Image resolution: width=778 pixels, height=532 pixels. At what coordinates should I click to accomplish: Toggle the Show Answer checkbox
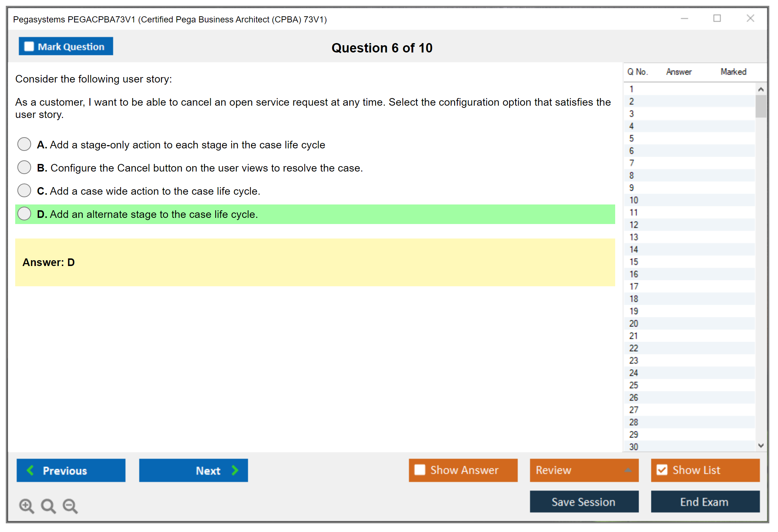(x=420, y=470)
